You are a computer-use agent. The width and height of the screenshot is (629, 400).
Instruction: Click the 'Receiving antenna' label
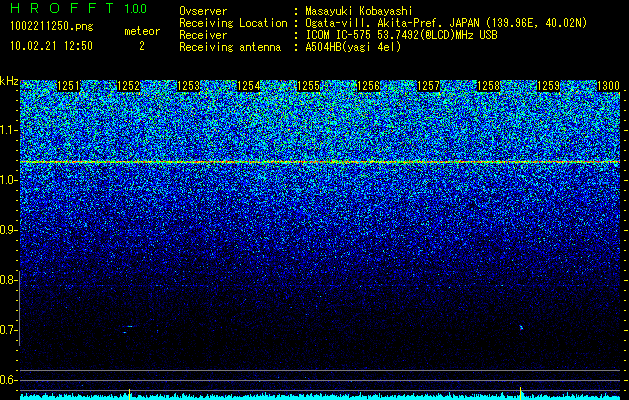tap(230, 47)
